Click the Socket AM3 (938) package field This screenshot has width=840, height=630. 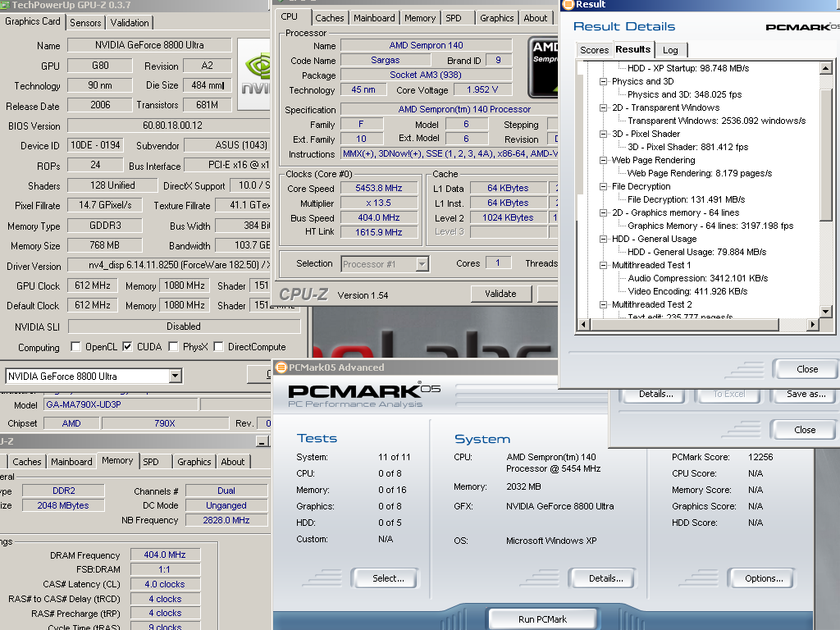click(426, 75)
